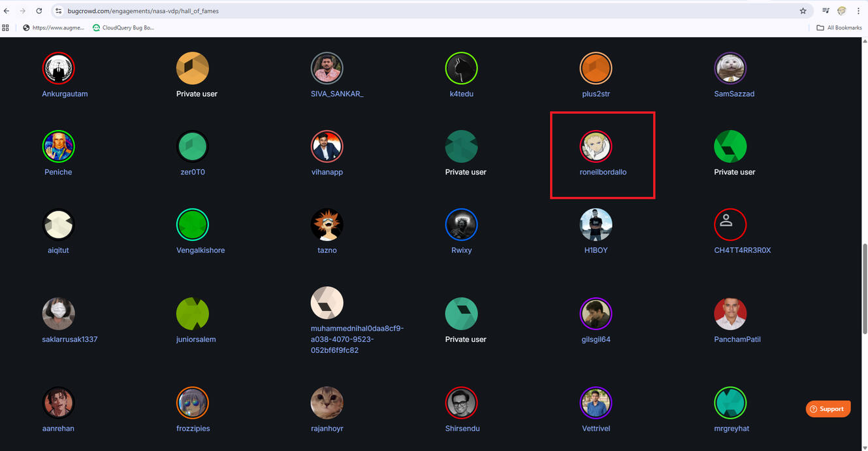The width and height of the screenshot is (868, 451).
Task: Open the augme... bookmark
Action: click(54, 27)
